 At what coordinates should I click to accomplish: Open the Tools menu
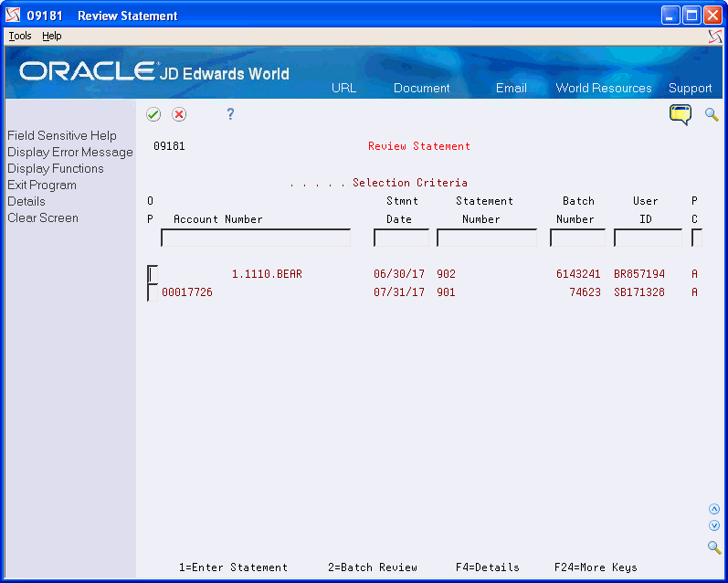(20, 36)
